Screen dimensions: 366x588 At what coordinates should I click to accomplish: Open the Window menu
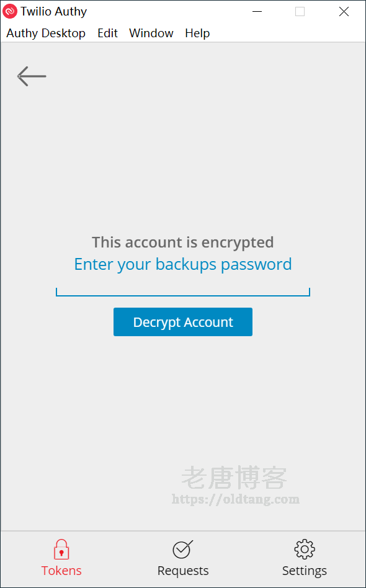pyautogui.click(x=151, y=33)
